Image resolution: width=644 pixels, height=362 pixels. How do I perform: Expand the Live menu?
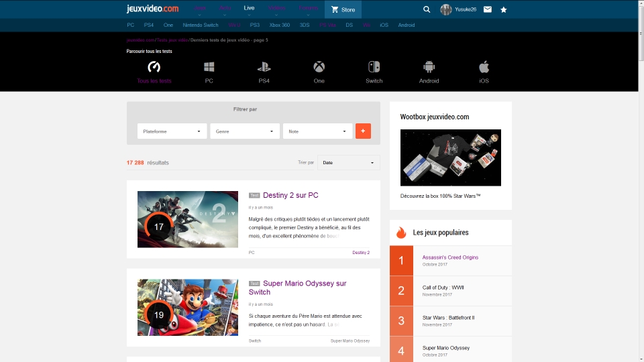click(249, 8)
